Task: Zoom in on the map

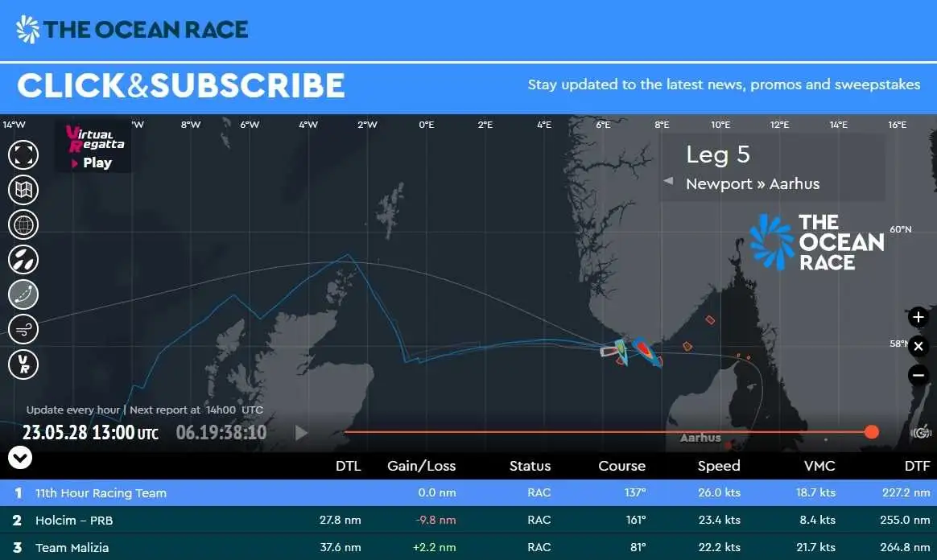Action: (918, 316)
